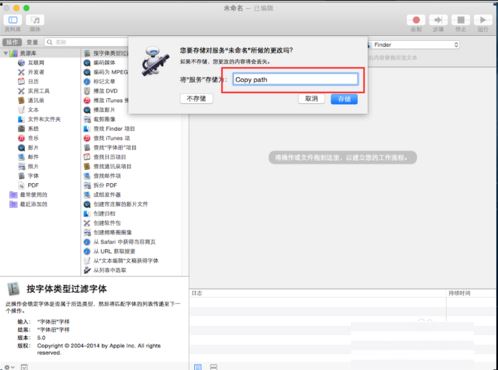The width and height of the screenshot is (498, 370).
Task: Select the Developer (开发者) category
Action: coord(36,72)
